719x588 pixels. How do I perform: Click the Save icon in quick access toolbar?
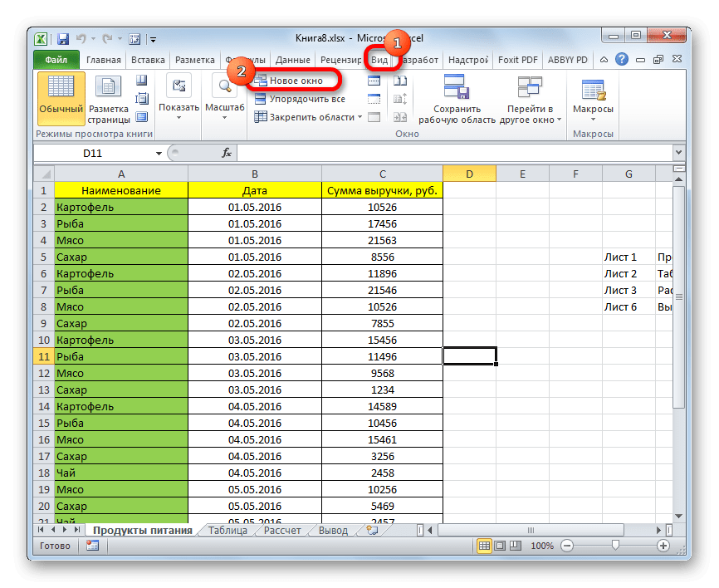63,38
